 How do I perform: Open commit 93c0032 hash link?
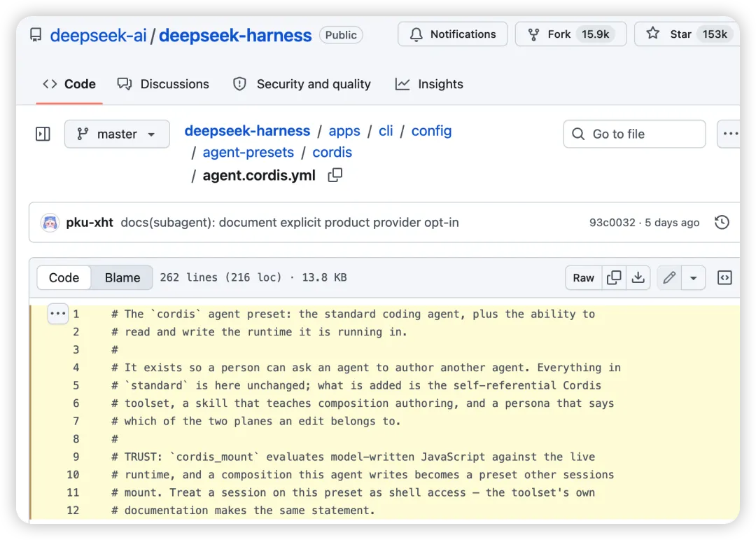tap(612, 223)
